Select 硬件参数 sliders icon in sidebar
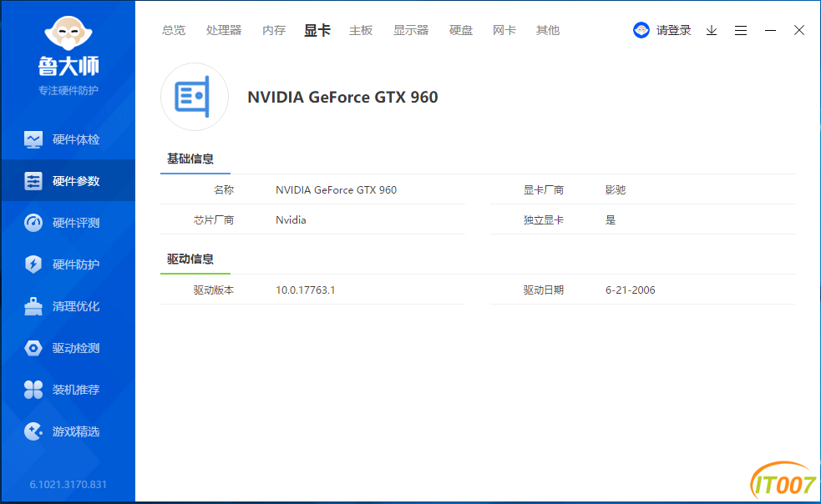The height and width of the screenshot is (504, 821). coord(33,181)
